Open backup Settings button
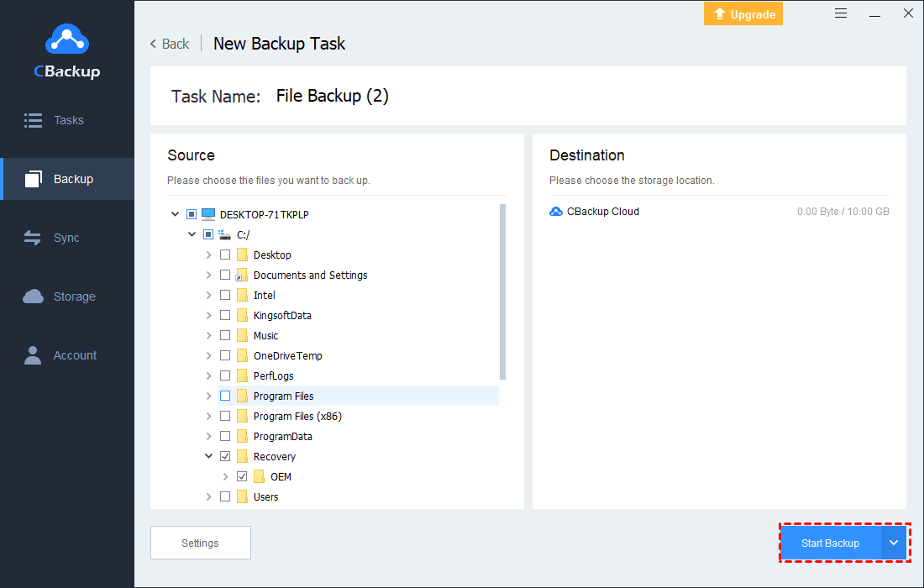This screenshot has height=588, width=924. tap(200, 543)
